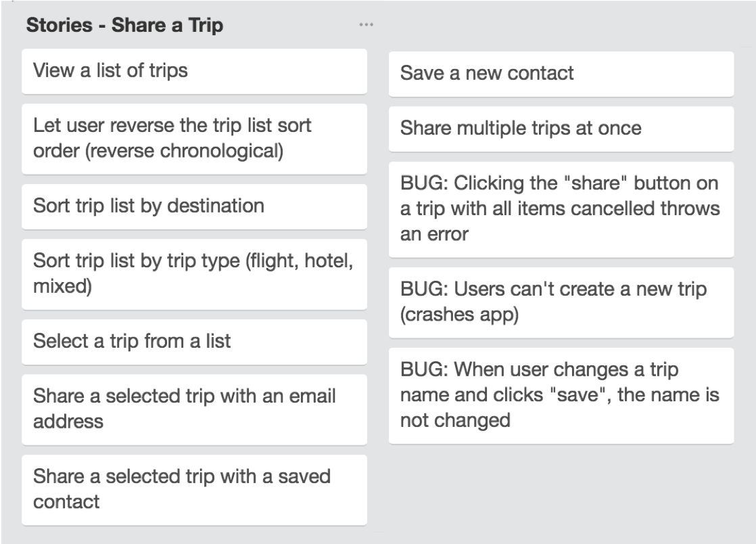This screenshot has height=544, width=756.
Task: Open the share trip with email address card
Action: (194, 409)
